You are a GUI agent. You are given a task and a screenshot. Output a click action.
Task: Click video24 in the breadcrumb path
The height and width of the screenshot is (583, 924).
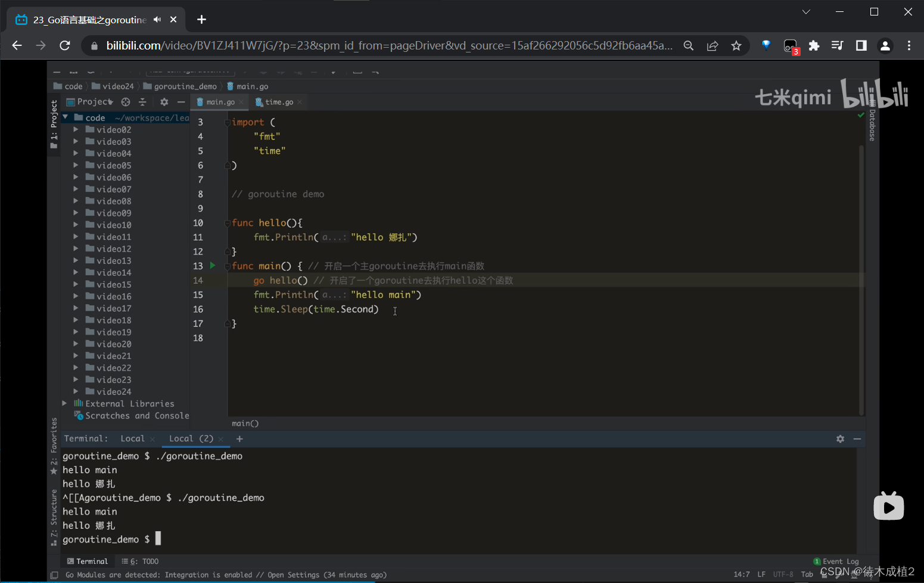(x=113, y=86)
